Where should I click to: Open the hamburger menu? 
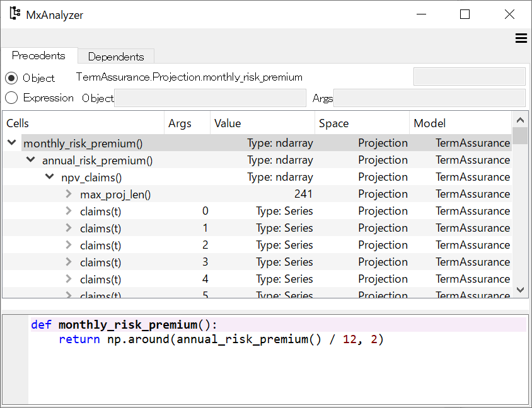521,38
